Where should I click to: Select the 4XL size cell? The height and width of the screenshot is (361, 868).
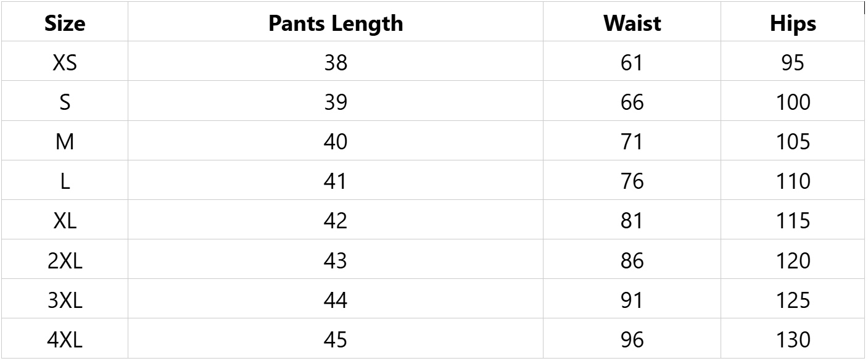[x=65, y=339]
